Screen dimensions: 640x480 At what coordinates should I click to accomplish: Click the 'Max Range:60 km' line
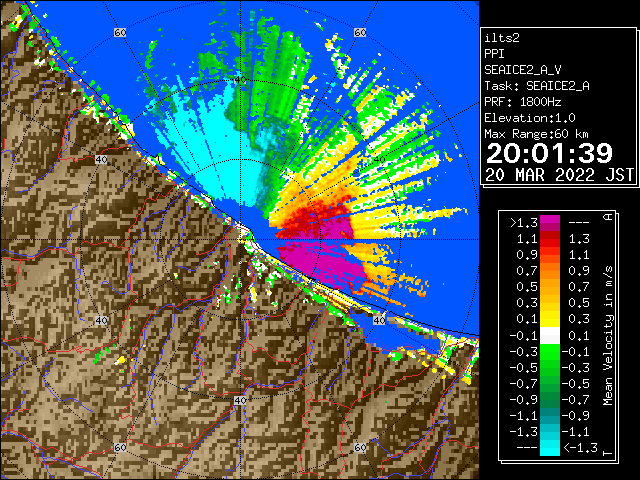[536, 134]
